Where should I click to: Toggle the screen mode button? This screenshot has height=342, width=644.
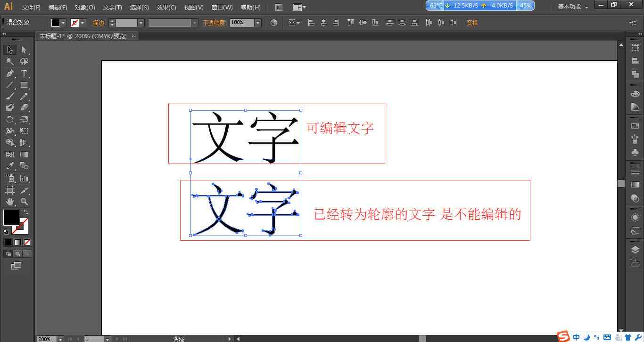click(x=17, y=266)
